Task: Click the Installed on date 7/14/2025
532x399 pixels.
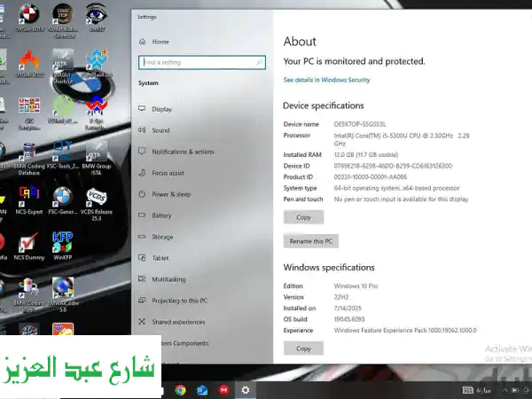Action: pos(348,308)
